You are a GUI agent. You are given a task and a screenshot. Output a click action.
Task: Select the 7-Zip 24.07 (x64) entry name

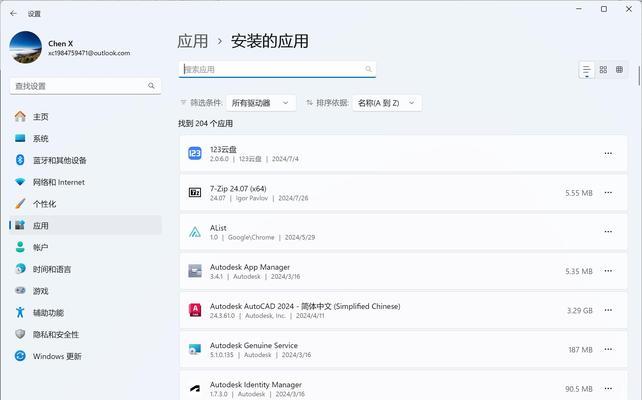(x=238, y=188)
